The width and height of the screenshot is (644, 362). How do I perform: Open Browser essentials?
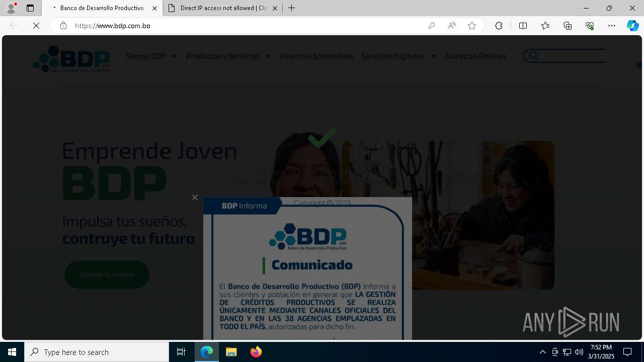pos(590,26)
